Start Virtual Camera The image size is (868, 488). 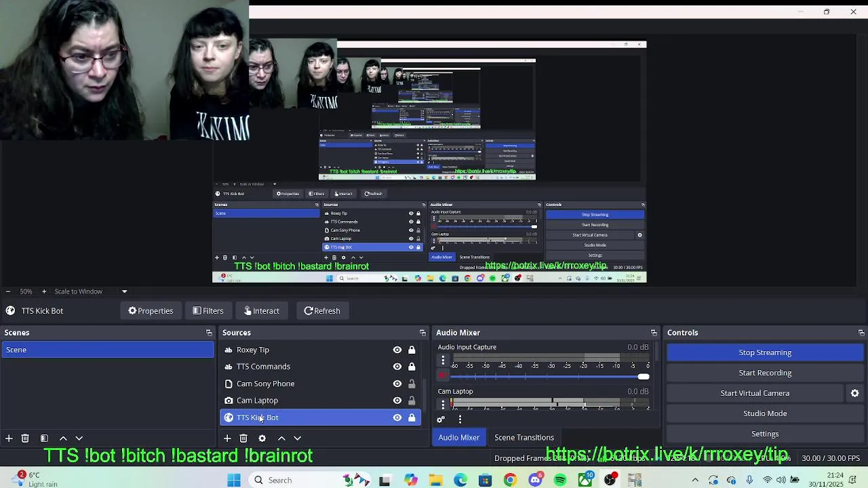pos(755,393)
